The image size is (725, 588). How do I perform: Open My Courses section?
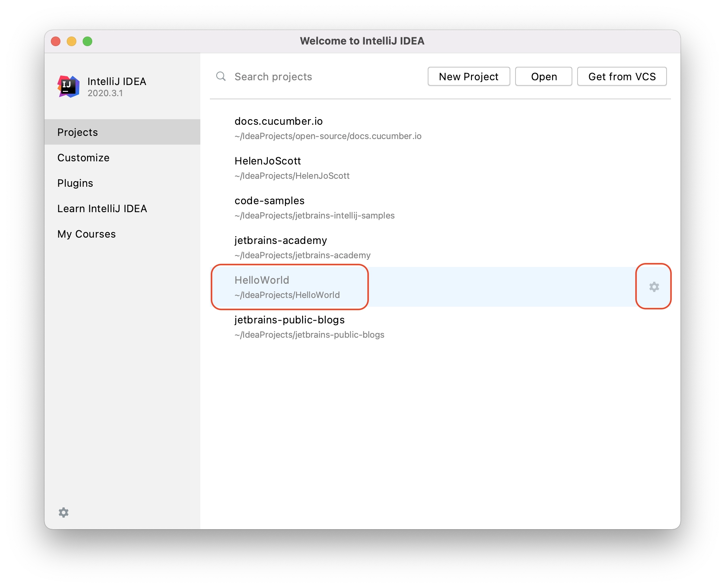[122, 234]
